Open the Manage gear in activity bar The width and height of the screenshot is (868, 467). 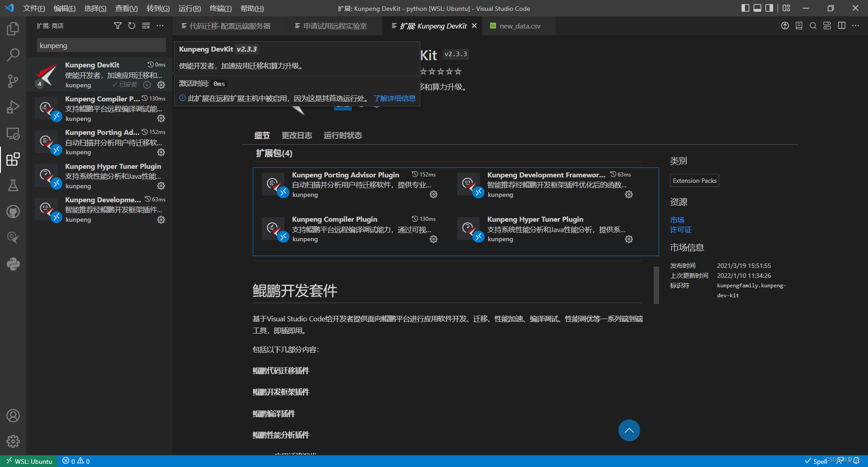[x=13, y=441]
